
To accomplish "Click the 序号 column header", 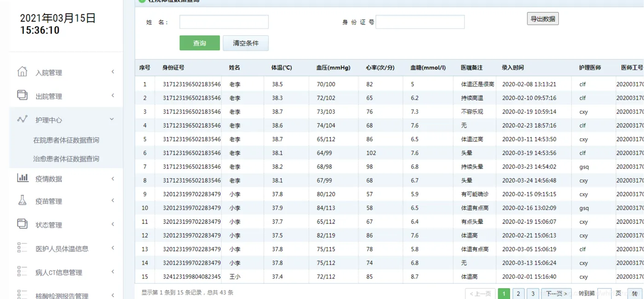I will click(144, 68).
